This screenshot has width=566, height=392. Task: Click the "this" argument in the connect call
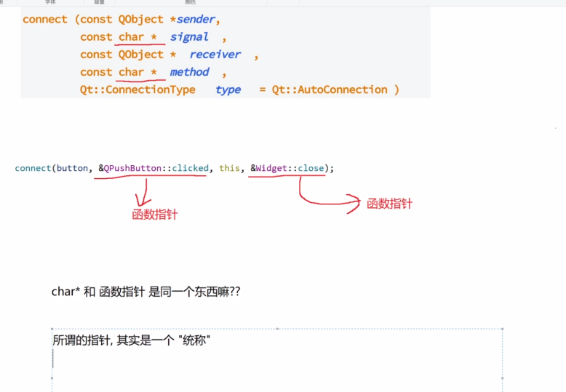pos(229,168)
